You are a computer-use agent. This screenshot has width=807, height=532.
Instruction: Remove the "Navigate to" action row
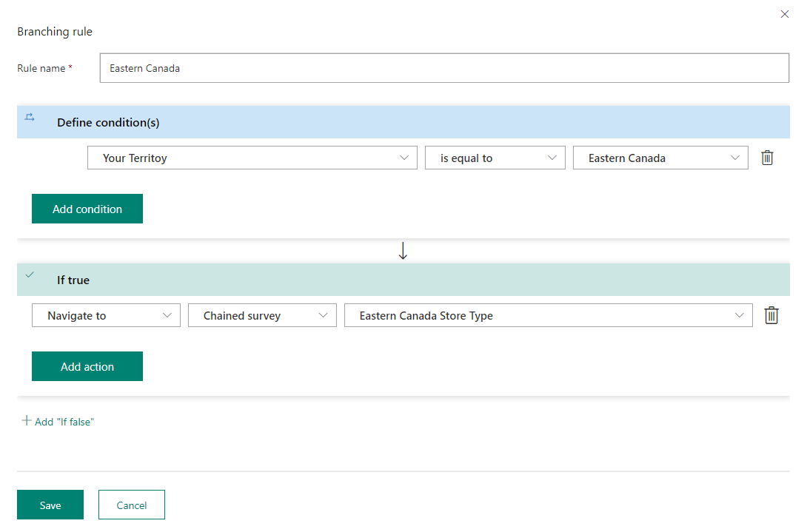(x=771, y=315)
